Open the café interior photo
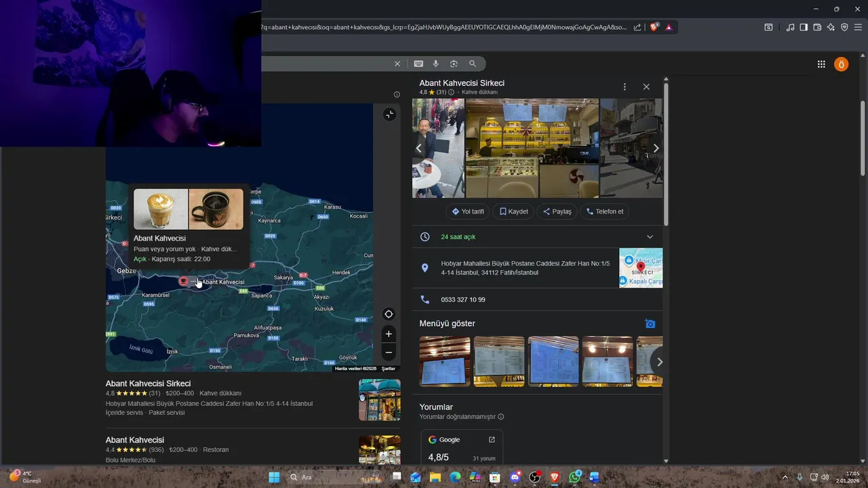Viewport: 868px width, 488px height. pos(532,148)
